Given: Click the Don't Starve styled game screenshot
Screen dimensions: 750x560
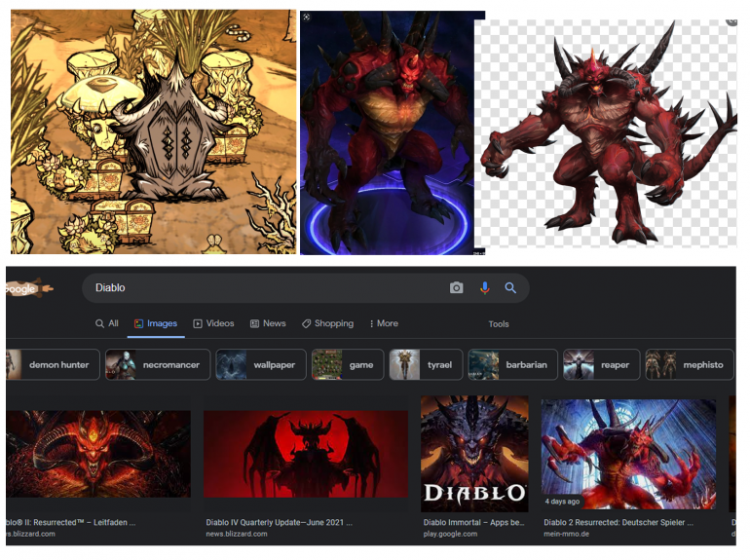Looking at the screenshot, I should [x=154, y=131].
